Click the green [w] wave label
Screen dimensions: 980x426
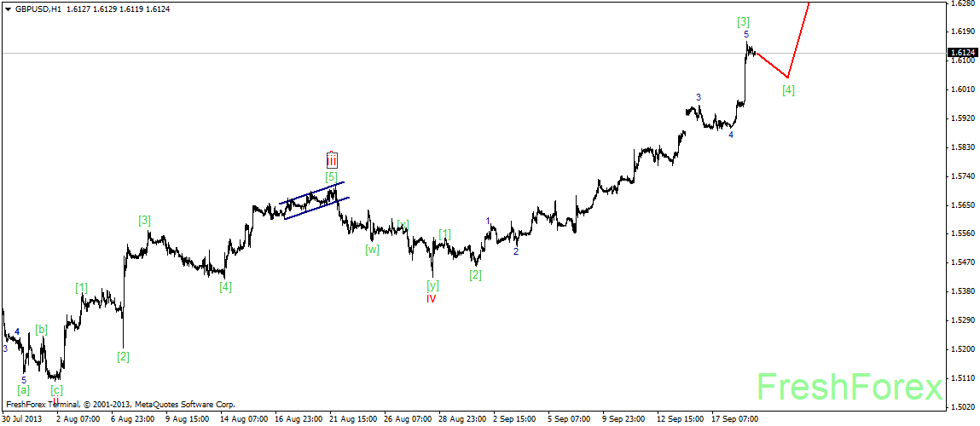(372, 250)
